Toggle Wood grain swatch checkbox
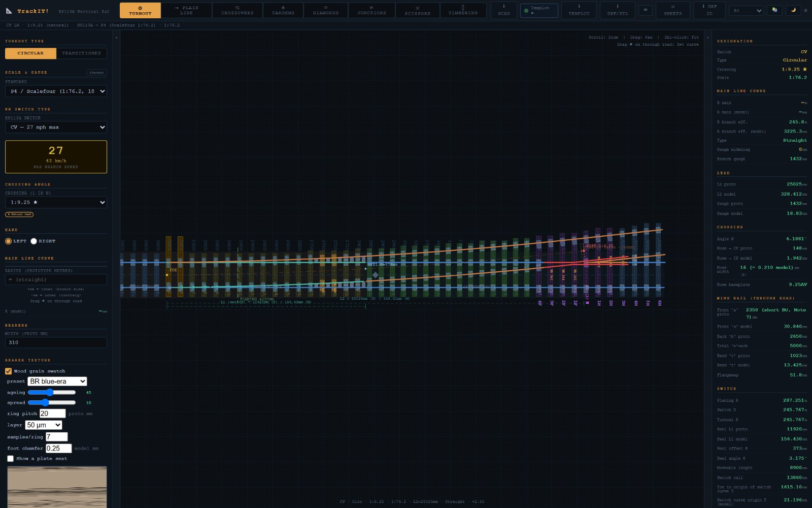Image resolution: width=812 pixels, height=508 pixels. pyautogui.click(x=9, y=371)
